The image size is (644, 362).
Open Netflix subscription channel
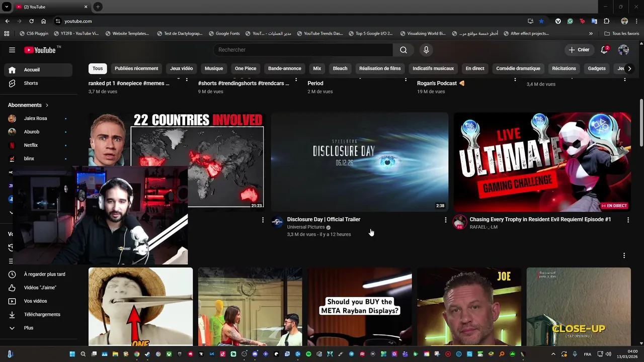pos(38,145)
